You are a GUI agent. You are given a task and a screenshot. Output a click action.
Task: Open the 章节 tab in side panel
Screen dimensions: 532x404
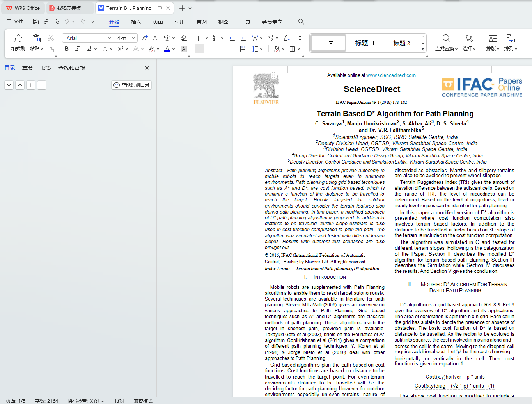click(28, 68)
